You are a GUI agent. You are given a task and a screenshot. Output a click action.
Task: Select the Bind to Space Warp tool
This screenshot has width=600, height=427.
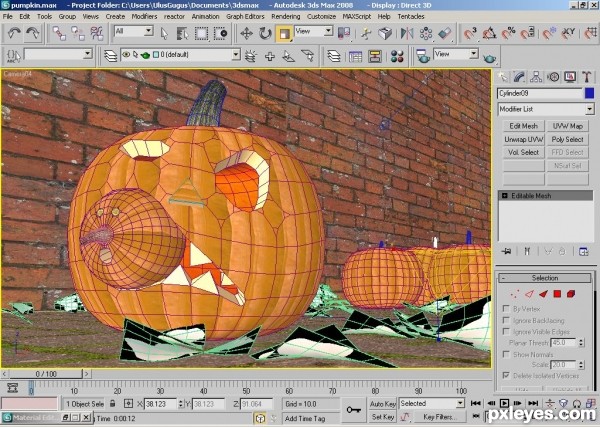tap(96, 33)
